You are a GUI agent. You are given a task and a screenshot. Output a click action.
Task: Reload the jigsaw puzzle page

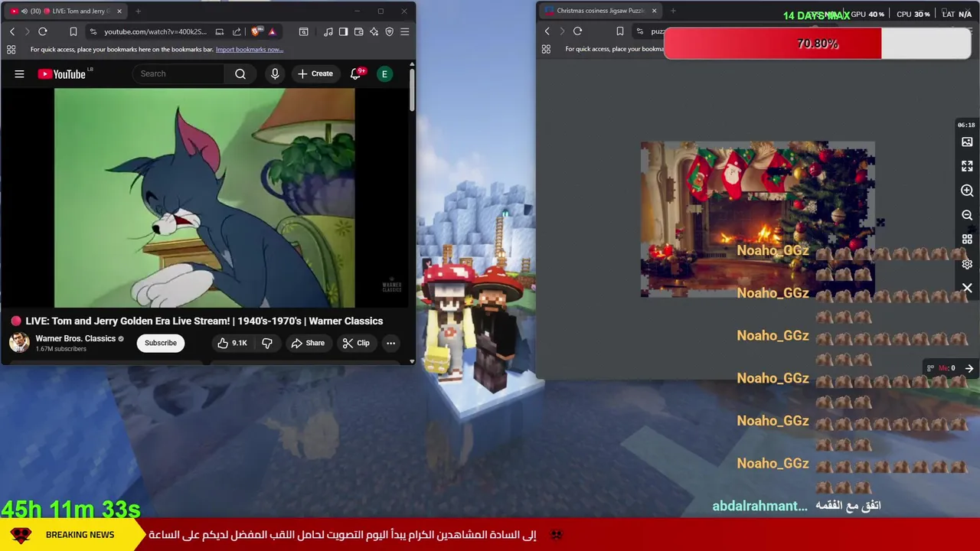577,31
